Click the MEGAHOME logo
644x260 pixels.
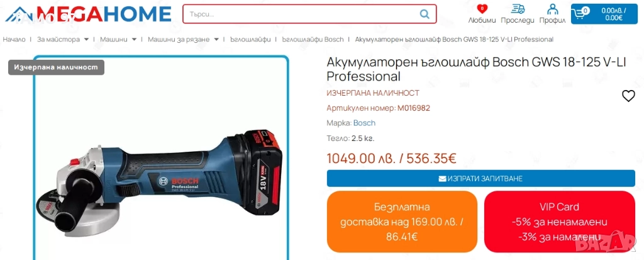point(88,14)
